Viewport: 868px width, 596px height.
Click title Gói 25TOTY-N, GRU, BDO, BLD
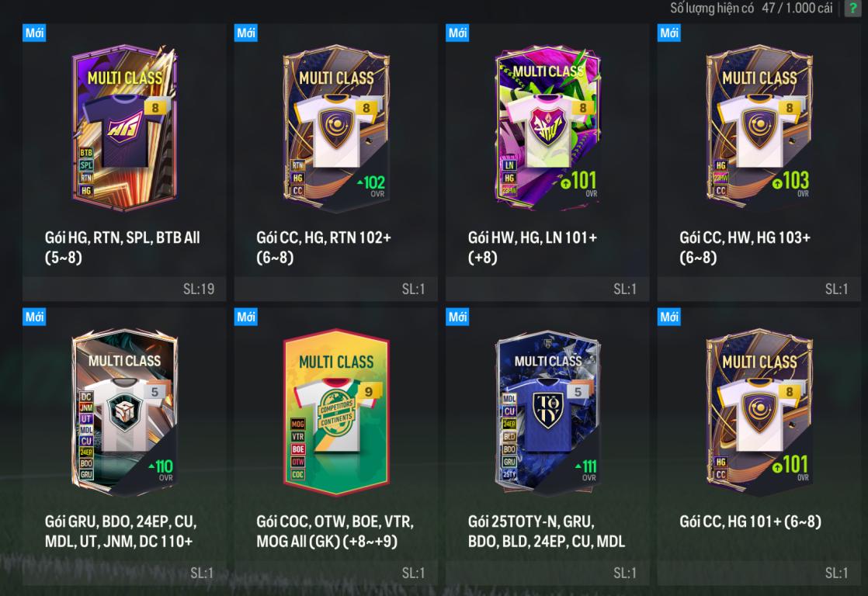(x=547, y=532)
